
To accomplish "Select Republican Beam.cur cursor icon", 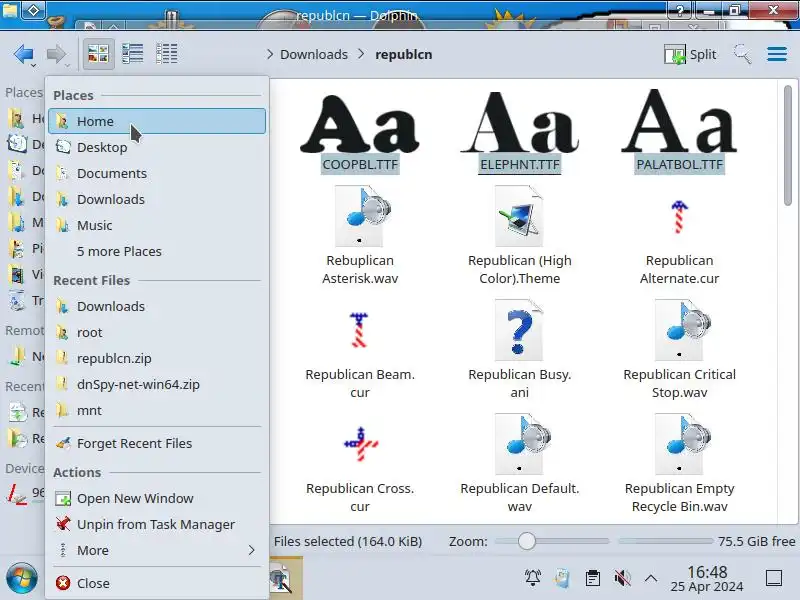I will pos(360,330).
